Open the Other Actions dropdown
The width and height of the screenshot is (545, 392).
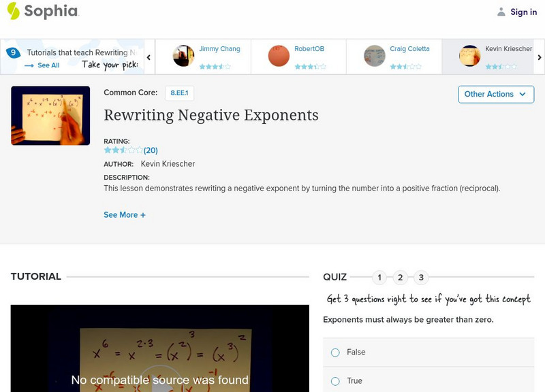(x=495, y=94)
